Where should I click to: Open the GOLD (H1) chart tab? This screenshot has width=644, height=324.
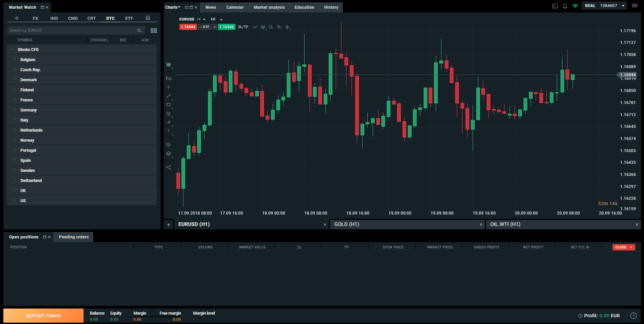(346, 224)
